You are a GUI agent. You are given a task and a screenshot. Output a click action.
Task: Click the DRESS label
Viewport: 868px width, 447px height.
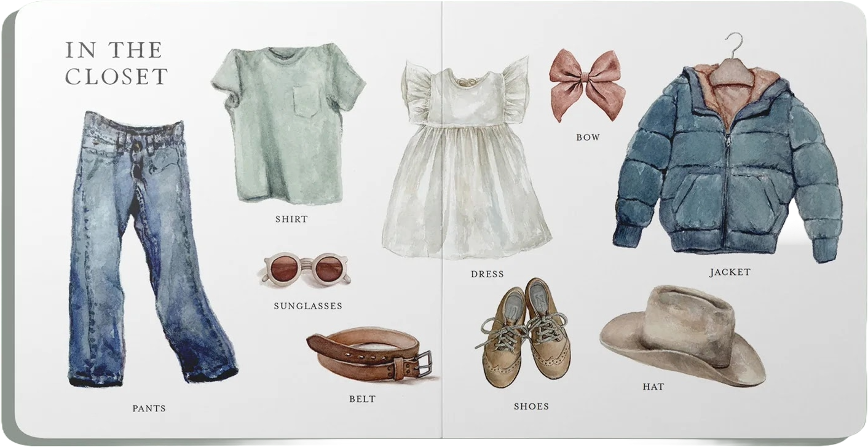point(487,274)
